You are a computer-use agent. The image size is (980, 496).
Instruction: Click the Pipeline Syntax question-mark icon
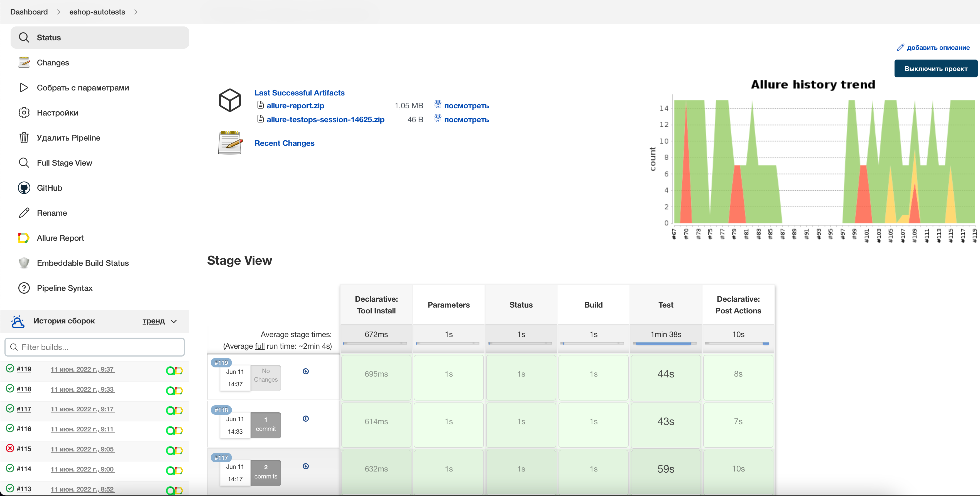tap(24, 288)
